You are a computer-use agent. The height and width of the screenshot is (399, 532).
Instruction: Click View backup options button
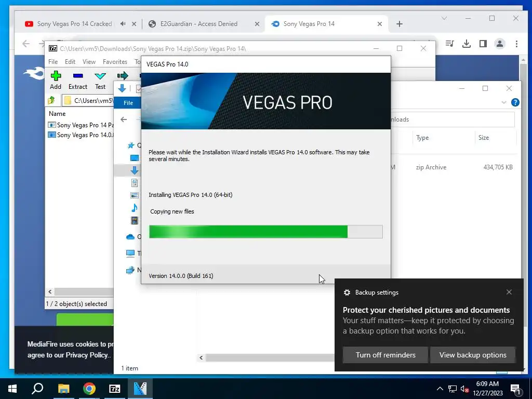point(473,355)
